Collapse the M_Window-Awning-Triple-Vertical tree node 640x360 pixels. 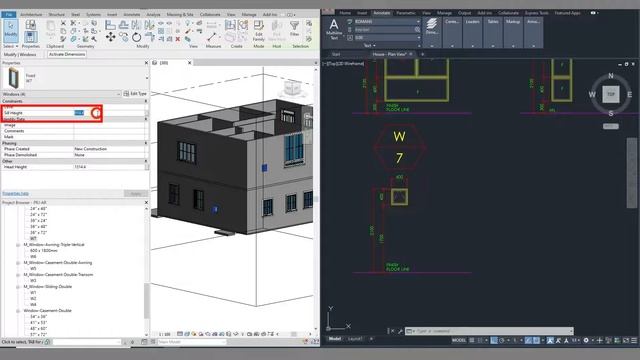(x=18, y=245)
